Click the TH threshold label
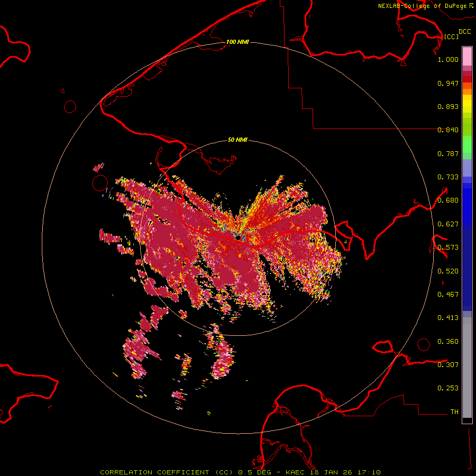The width and height of the screenshot is (476, 476). click(x=454, y=411)
